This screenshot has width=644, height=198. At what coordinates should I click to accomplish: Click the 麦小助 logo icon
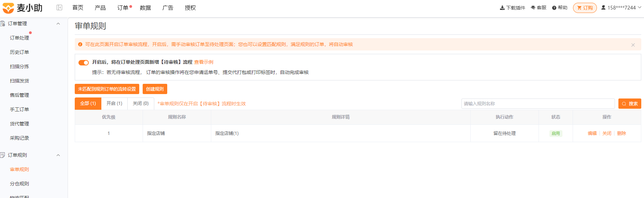coord(8,8)
